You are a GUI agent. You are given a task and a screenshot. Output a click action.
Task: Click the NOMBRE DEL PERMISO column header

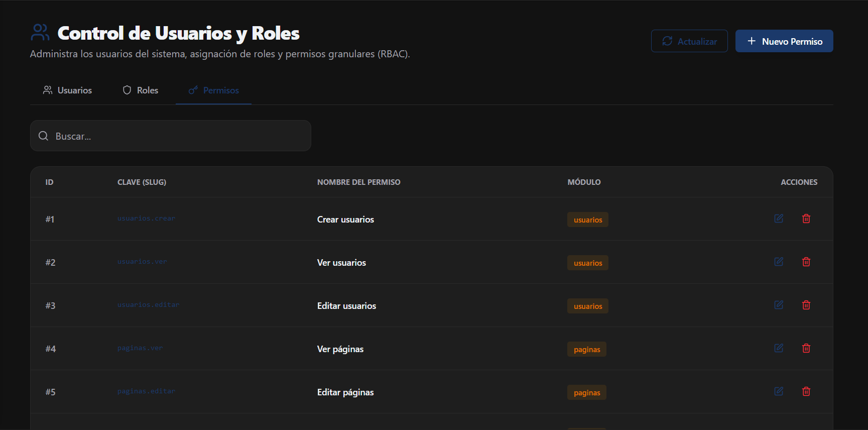pyautogui.click(x=359, y=182)
